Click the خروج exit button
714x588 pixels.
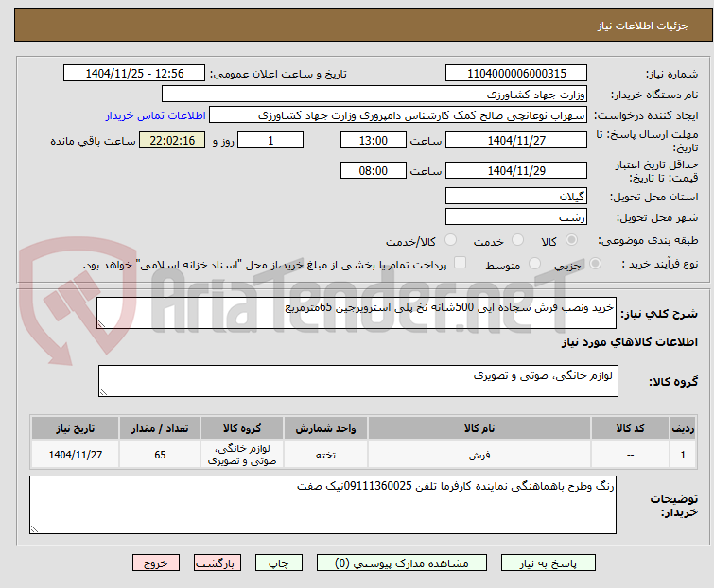pos(156,563)
